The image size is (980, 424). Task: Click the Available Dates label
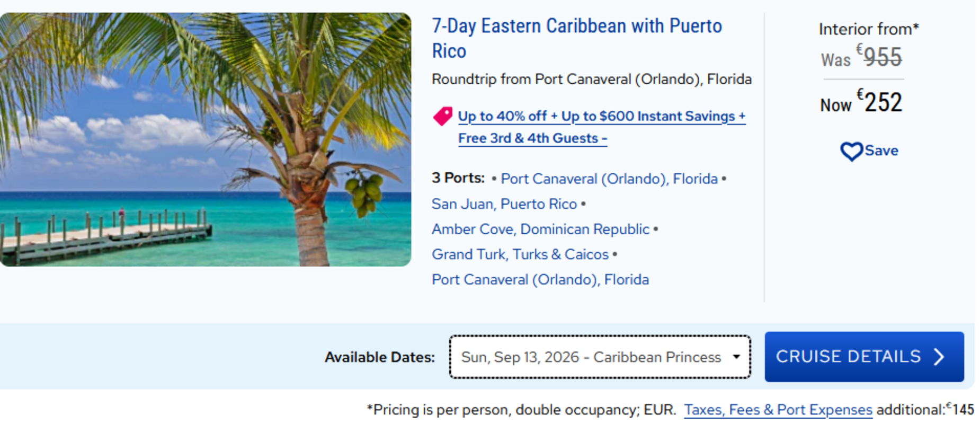point(379,357)
